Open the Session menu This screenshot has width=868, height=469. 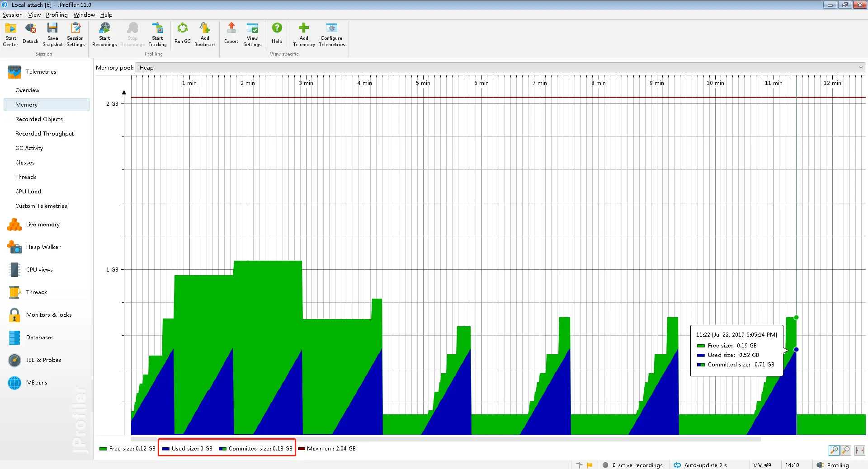coord(13,15)
